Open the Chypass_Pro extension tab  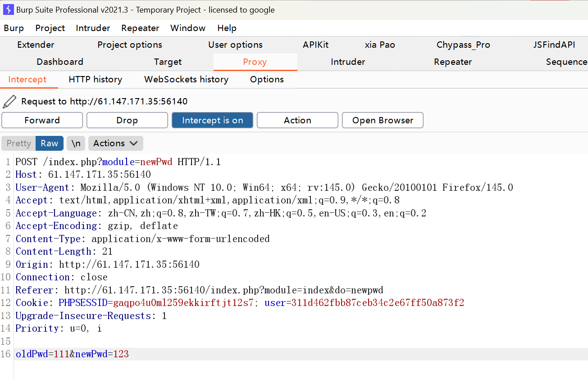tap(463, 45)
